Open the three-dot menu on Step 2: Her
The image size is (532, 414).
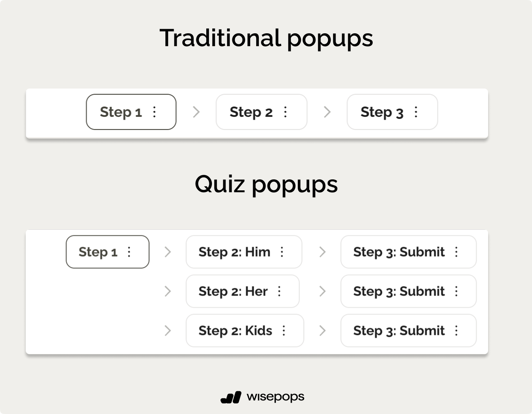[x=279, y=291]
